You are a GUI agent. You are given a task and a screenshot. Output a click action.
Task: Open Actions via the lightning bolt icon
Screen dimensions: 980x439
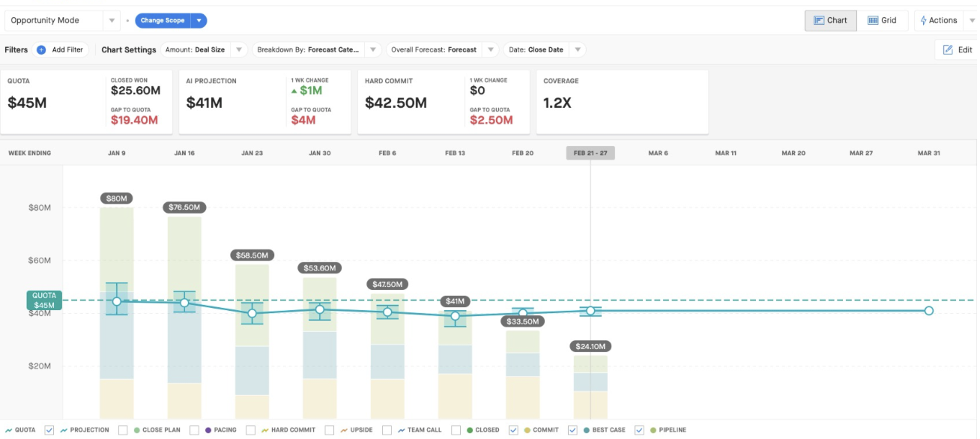pos(924,21)
